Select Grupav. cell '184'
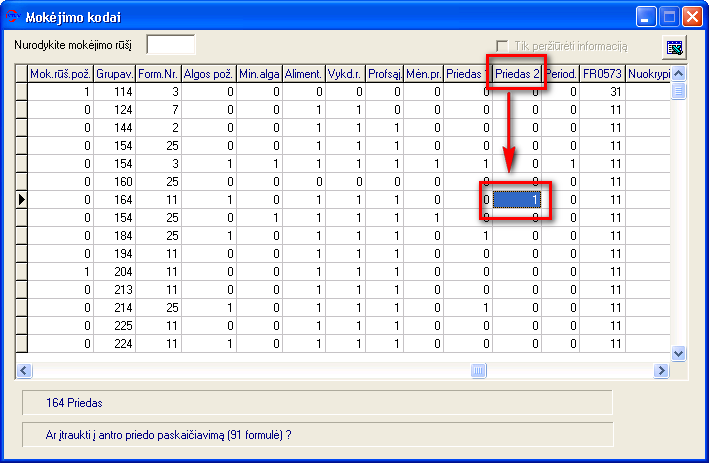 [x=114, y=236]
